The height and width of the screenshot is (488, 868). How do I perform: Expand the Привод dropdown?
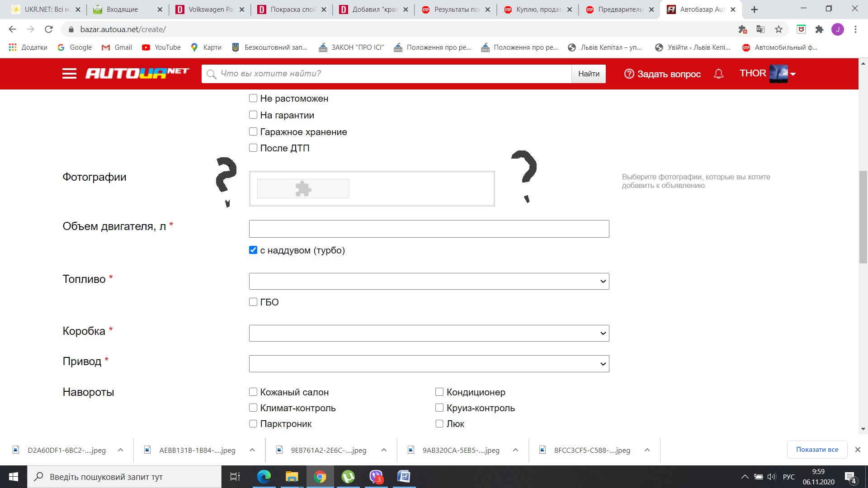[x=429, y=364]
